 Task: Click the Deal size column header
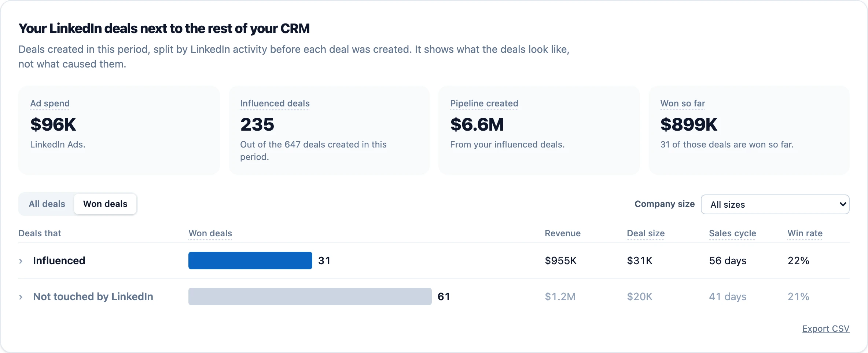click(x=646, y=233)
